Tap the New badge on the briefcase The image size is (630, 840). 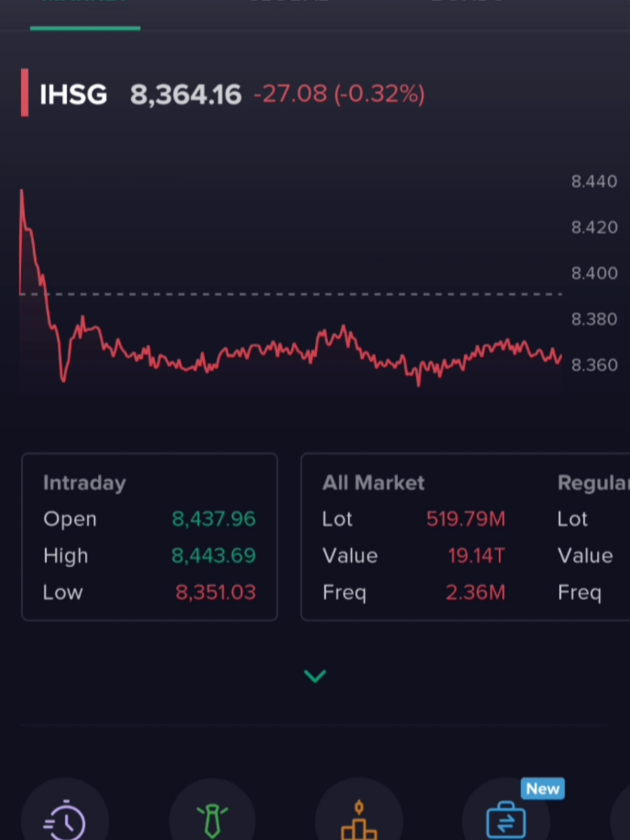tap(542, 789)
